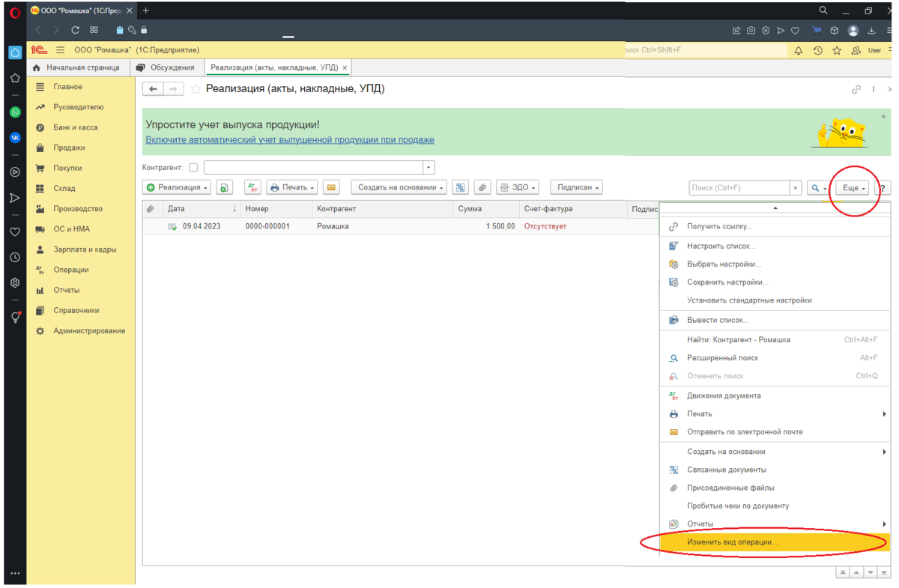Open the Реализация create dropdown

[x=177, y=187]
